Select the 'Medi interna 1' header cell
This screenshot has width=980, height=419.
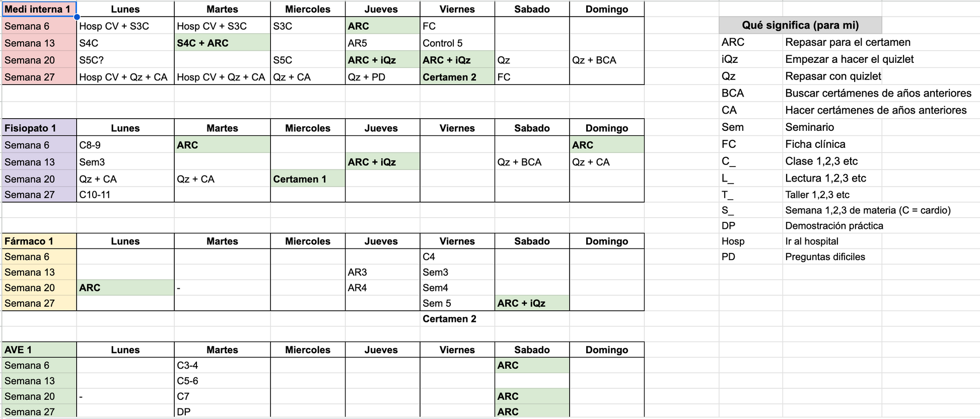coord(39,9)
